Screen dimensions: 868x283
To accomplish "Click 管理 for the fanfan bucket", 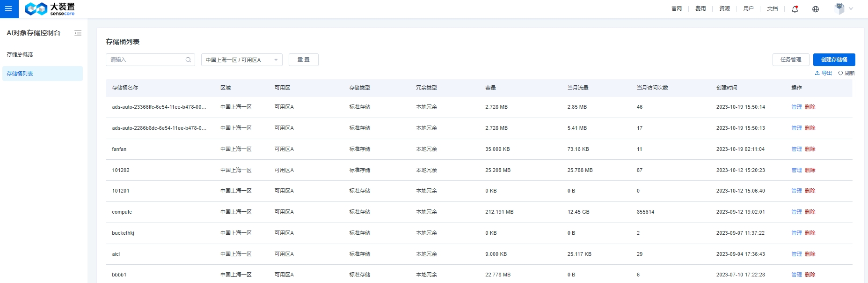I will [796, 149].
